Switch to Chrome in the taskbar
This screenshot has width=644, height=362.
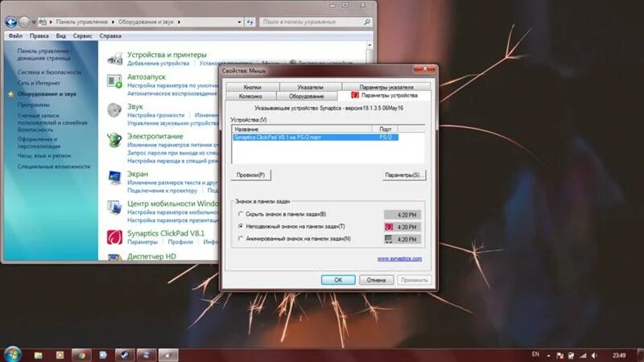click(82, 355)
